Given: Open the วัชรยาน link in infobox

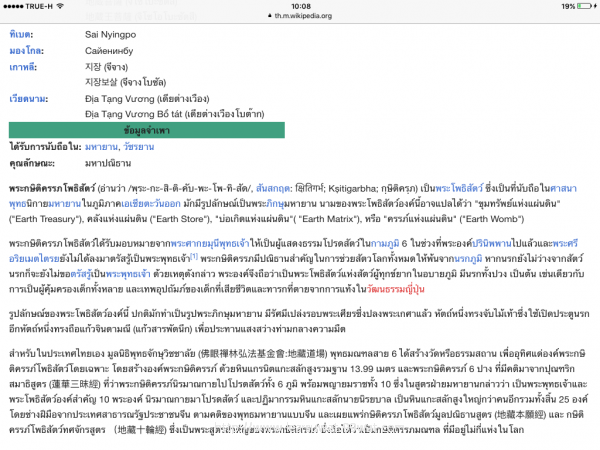Looking at the screenshot, I should pyautogui.click(x=139, y=147).
